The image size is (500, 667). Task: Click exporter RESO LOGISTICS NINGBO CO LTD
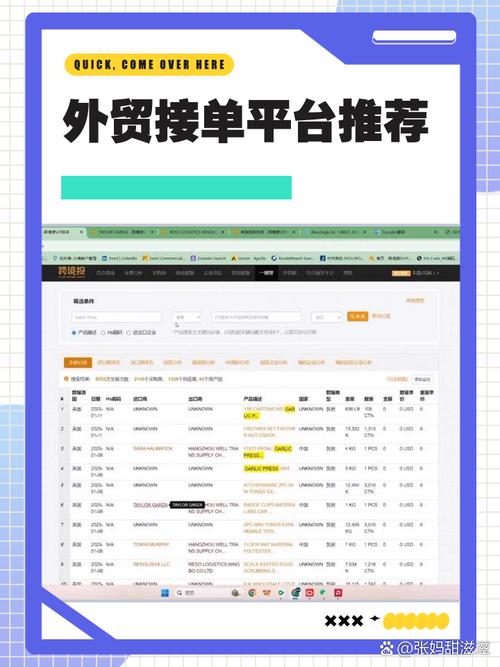pyautogui.click(x=214, y=567)
